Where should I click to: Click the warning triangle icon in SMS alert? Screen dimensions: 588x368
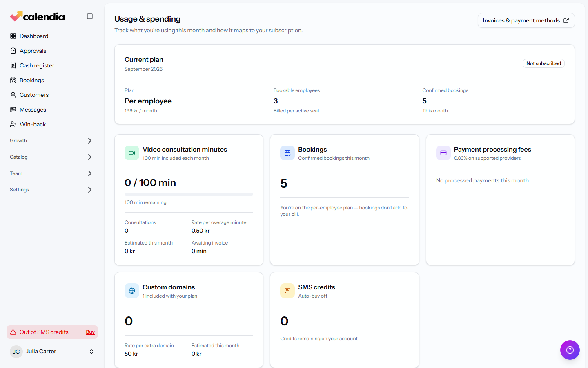[13, 332]
